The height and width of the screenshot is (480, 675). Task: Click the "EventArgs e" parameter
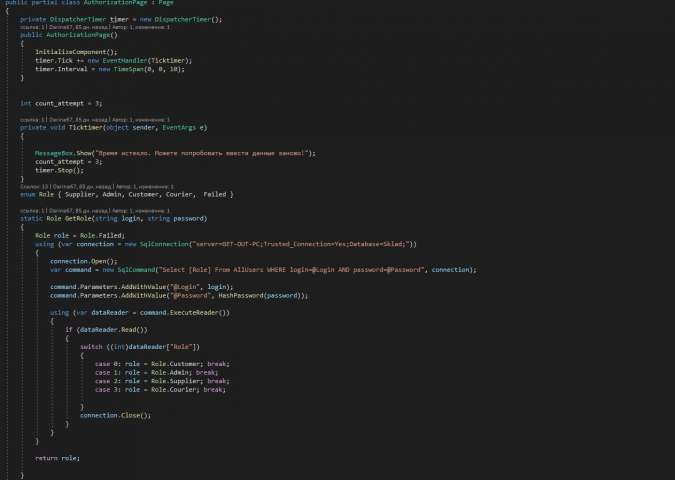tap(183, 128)
